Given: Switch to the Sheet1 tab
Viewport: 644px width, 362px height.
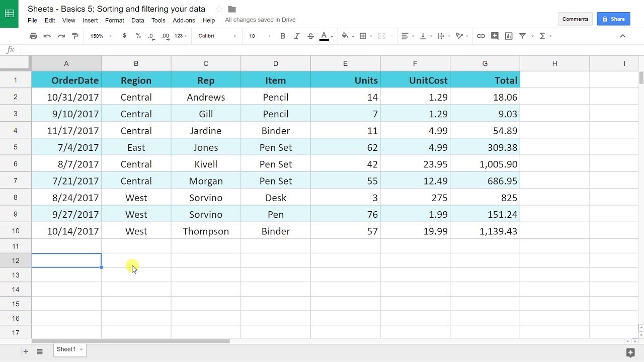Looking at the screenshot, I should tap(66, 349).
